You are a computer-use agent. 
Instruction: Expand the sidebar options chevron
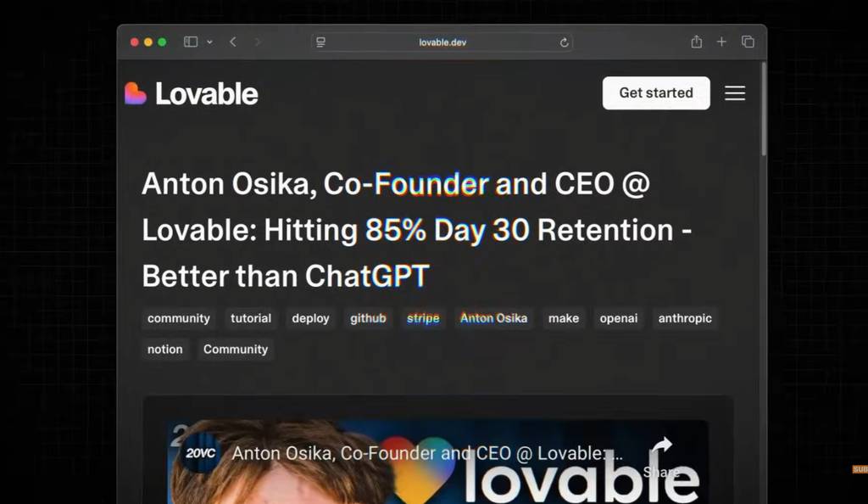(210, 42)
